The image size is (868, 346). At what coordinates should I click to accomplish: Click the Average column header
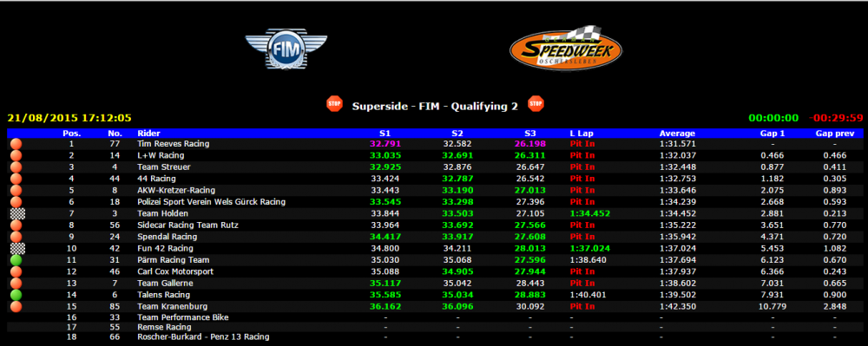(x=677, y=134)
